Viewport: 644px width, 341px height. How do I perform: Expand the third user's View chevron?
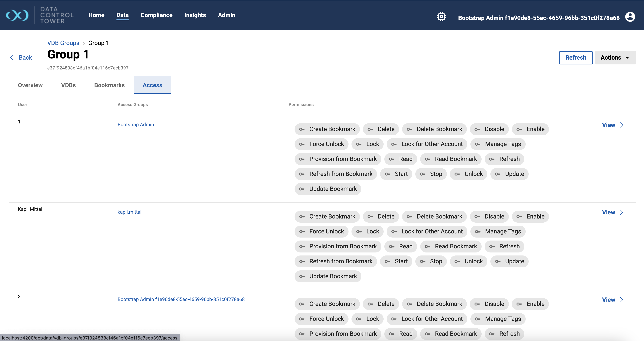point(622,300)
